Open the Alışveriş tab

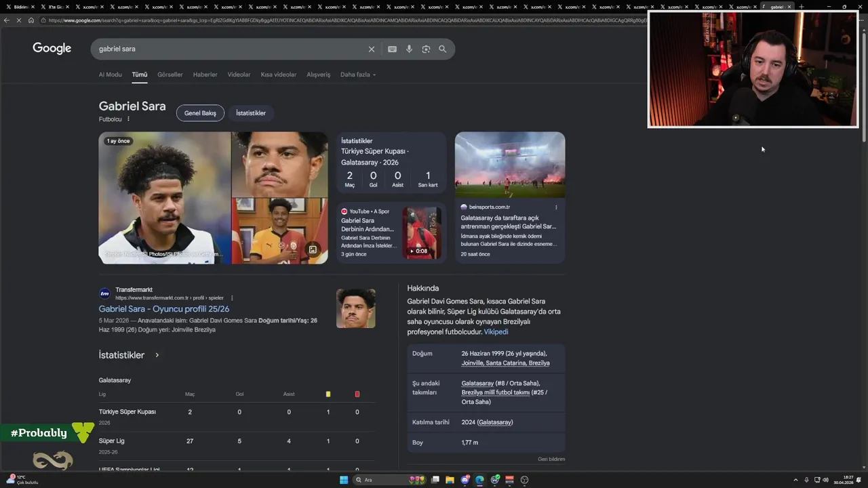pyautogui.click(x=318, y=75)
